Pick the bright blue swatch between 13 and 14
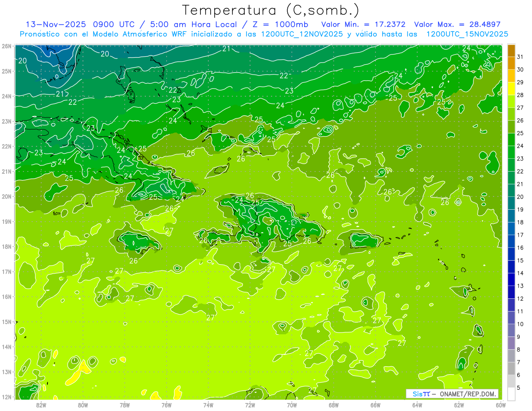 511,280
